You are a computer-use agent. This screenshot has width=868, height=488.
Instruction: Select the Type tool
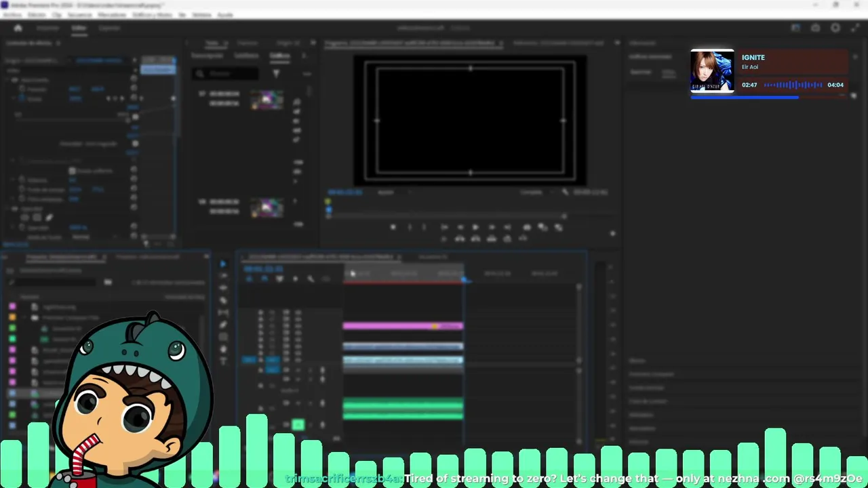(x=224, y=361)
